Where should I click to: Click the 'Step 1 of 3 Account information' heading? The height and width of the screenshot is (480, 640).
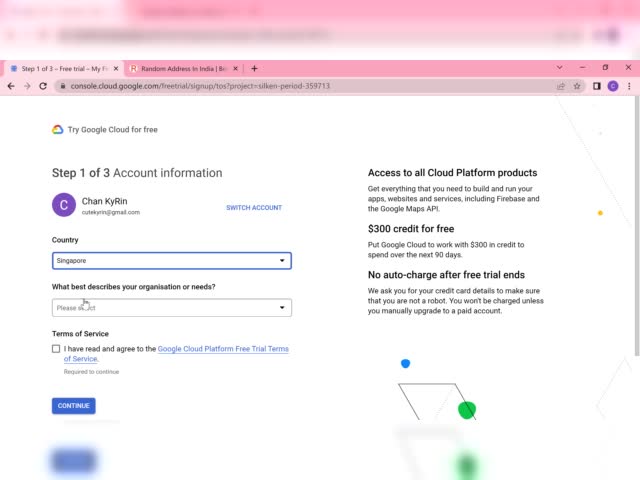137,173
